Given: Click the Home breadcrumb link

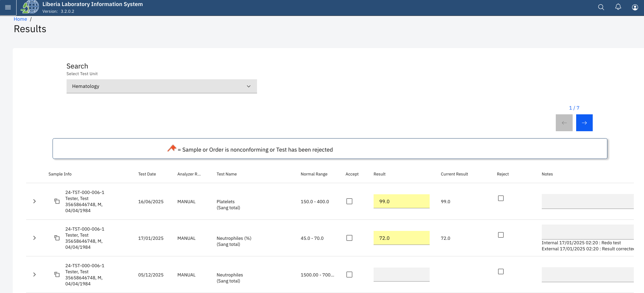Looking at the screenshot, I should click(20, 19).
